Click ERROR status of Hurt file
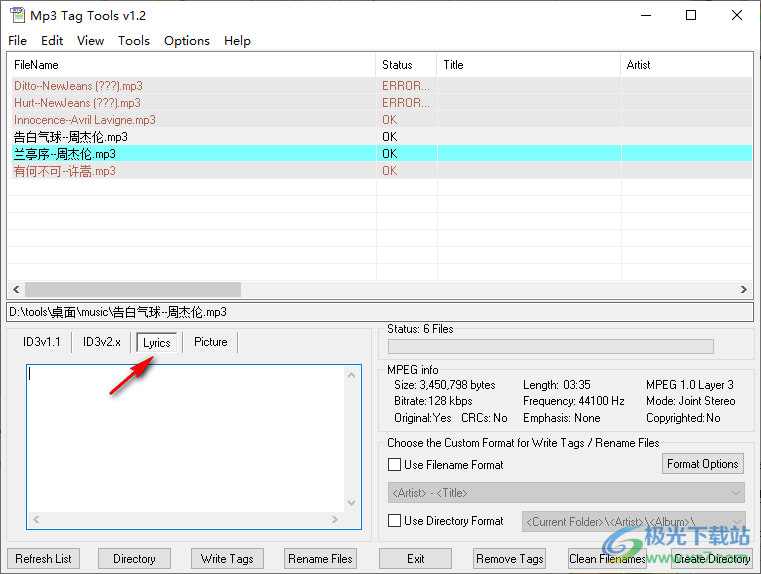The image size is (761, 574). click(x=406, y=103)
